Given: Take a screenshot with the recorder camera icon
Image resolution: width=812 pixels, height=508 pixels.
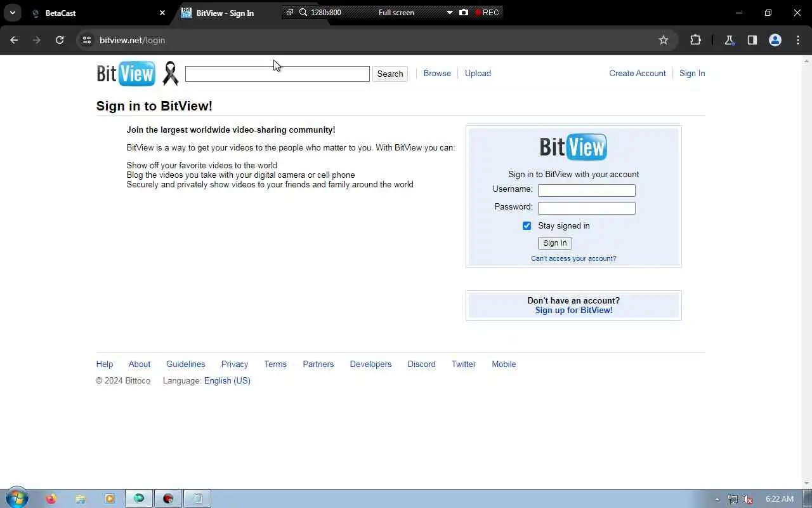Looking at the screenshot, I should pos(464,12).
